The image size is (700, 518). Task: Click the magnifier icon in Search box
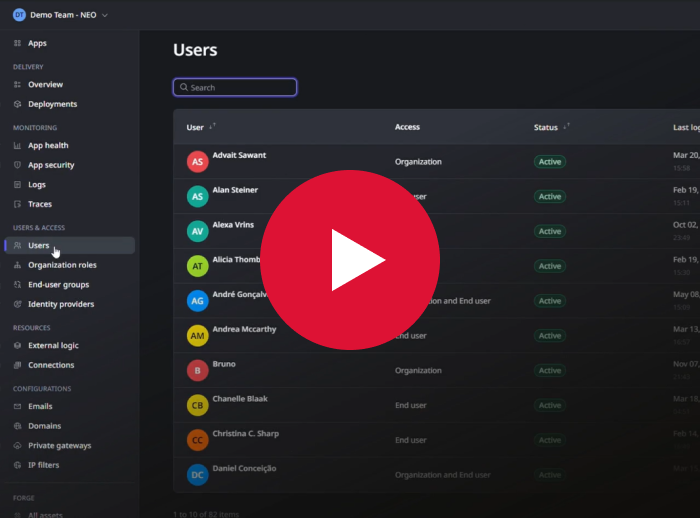pyautogui.click(x=183, y=87)
